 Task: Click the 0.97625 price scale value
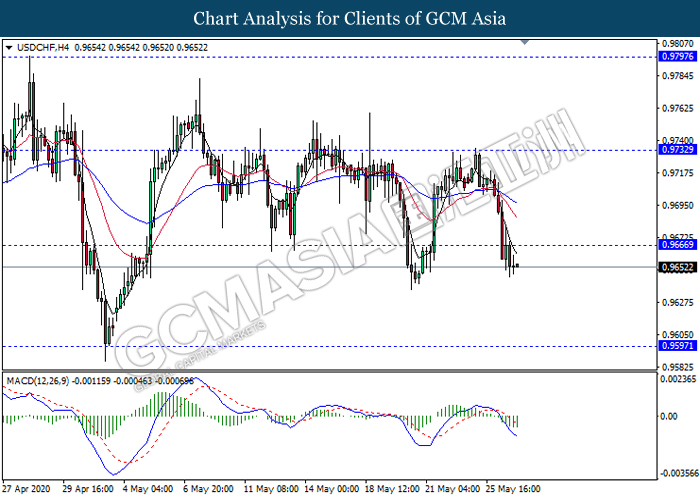coord(678,108)
